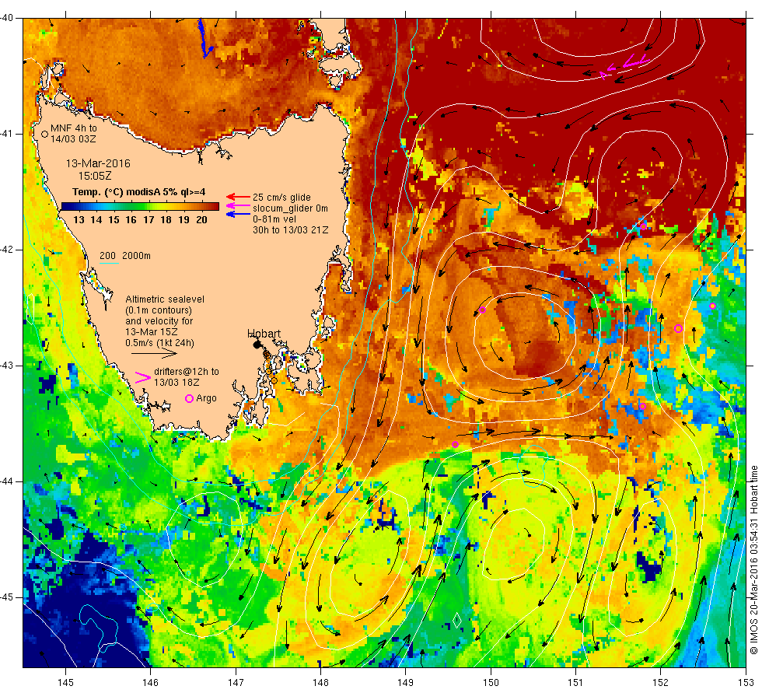Click the Argo marker near 152.6E, 42.5S
Screen dimensions: 762x700
coord(712,306)
